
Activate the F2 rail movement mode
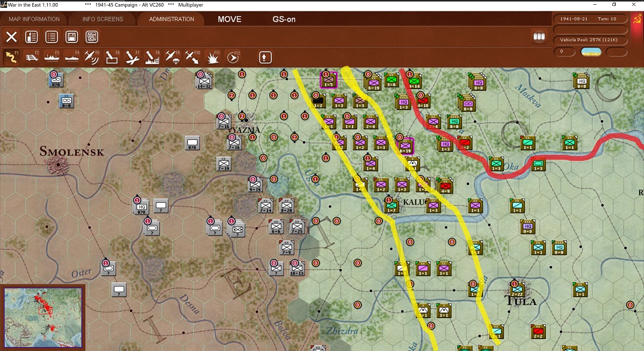[32, 57]
